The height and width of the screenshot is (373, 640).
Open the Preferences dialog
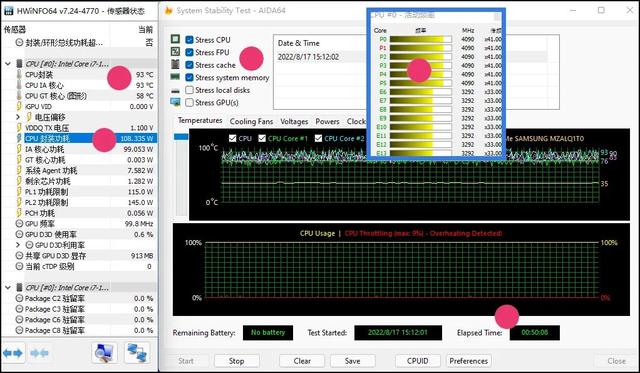coord(469,361)
